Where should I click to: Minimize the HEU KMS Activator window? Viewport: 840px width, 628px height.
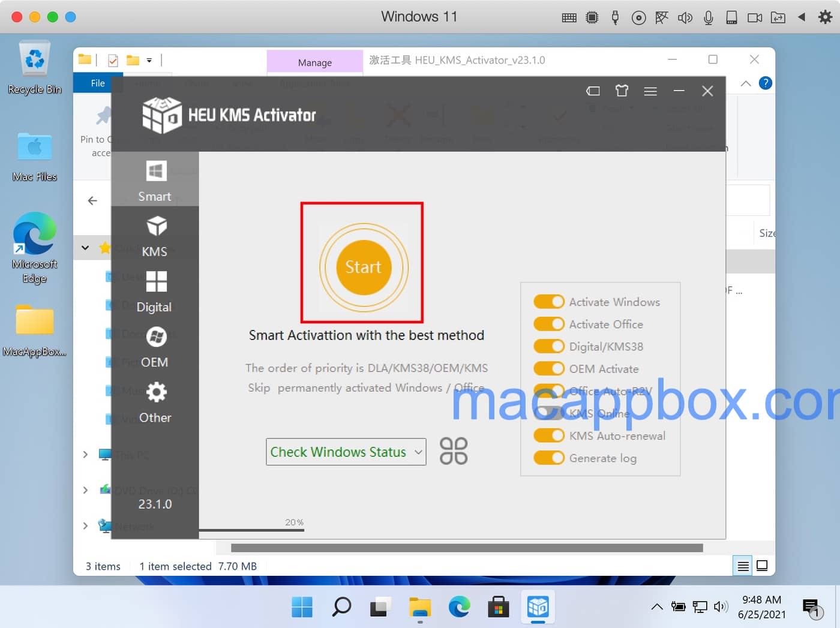point(679,91)
